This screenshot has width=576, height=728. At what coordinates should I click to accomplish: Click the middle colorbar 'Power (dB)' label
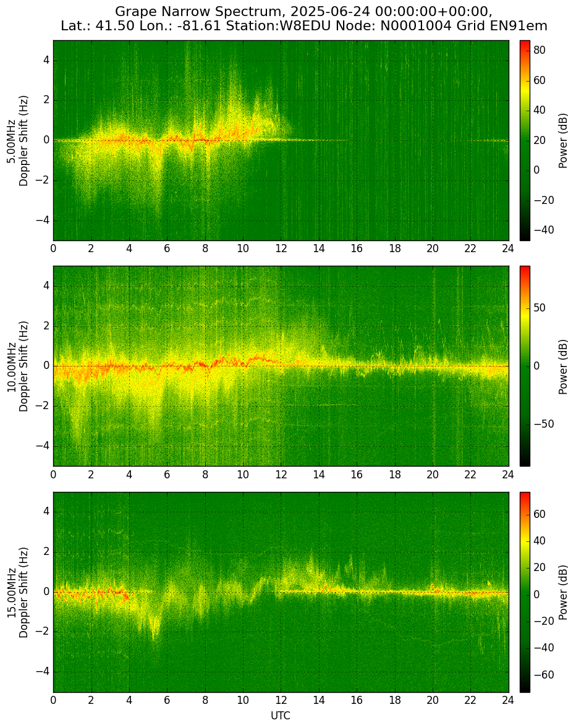(x=562, y=366)
